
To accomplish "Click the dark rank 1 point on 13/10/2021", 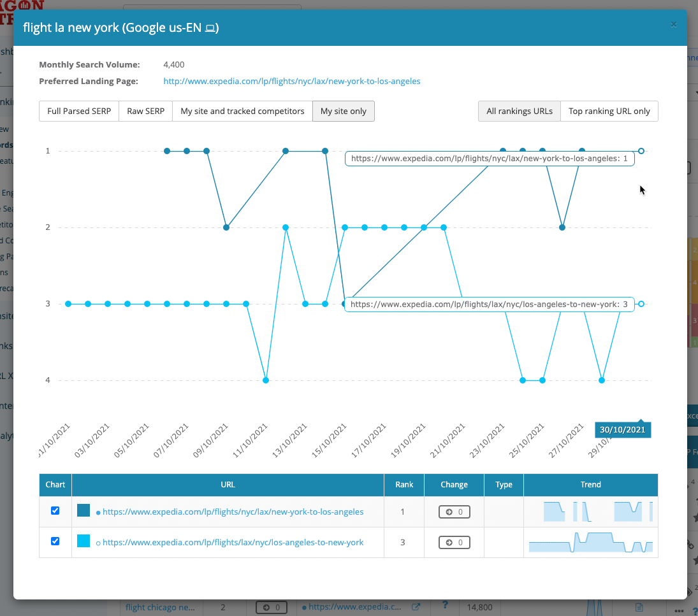I will [286, 151].
